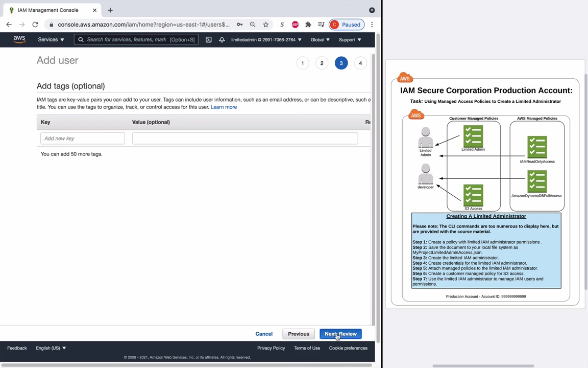Click the Paused profile button
588x368 pixels.
[x=347, y=25]
